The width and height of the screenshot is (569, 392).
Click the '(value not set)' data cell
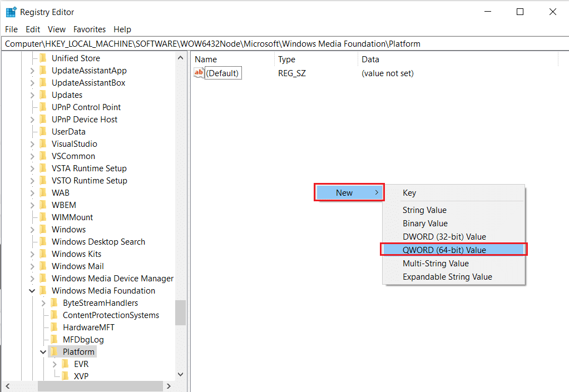pyautogui.click(x=388, y=73)
